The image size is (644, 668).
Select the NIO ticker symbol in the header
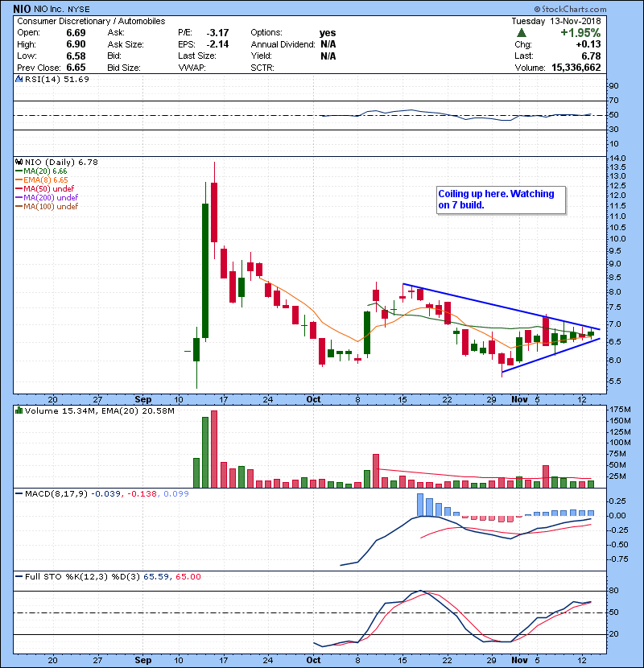(22, 9)
